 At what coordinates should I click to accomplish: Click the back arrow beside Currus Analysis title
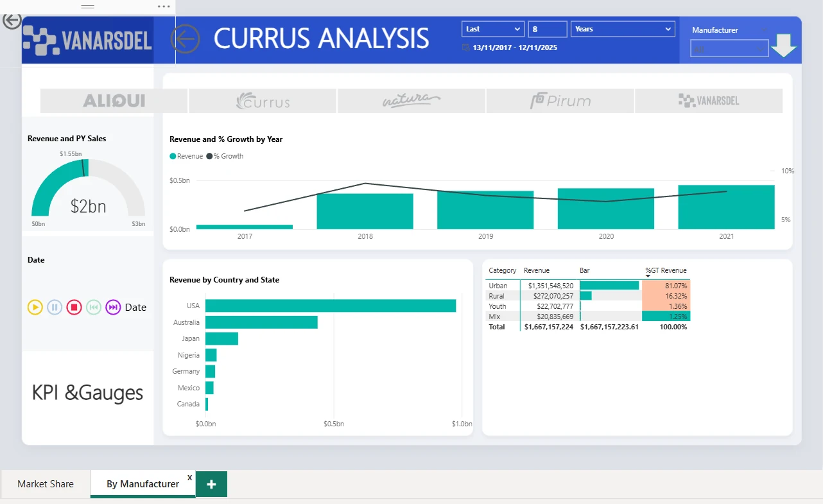pyautogui.click(x=185, y=39)
